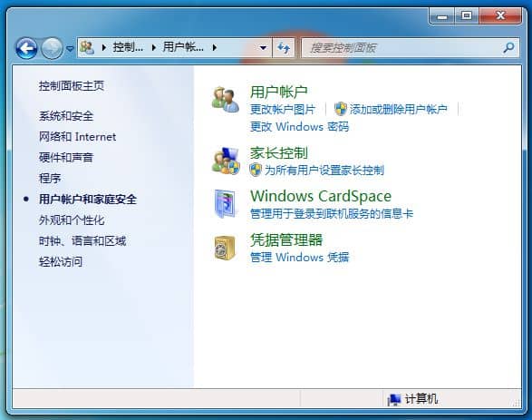The width and height of the screenshot is (532, 420).
Task: Click the 搜索控制面板 search box
Action: pos(411,48)
